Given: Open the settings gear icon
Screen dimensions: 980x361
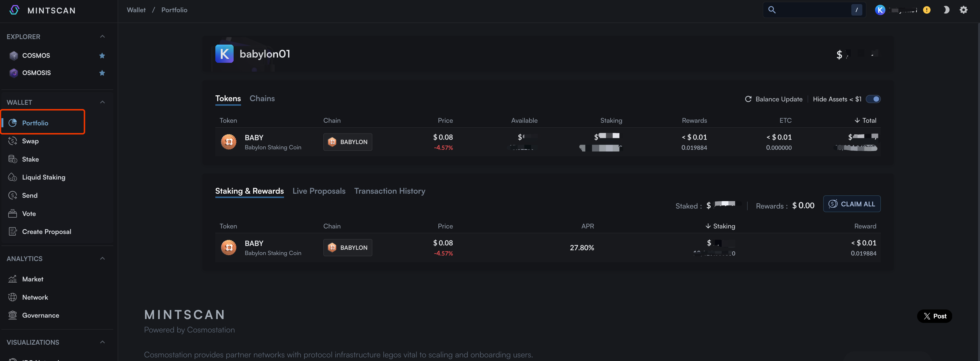Looking at the screenshot, I should 963,10.
